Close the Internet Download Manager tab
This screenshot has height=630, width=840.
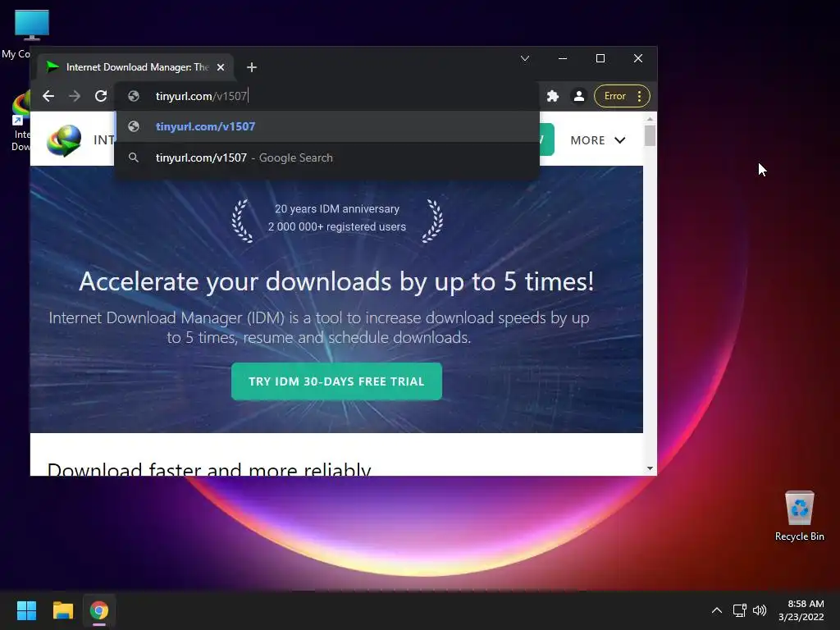(220, 67)
